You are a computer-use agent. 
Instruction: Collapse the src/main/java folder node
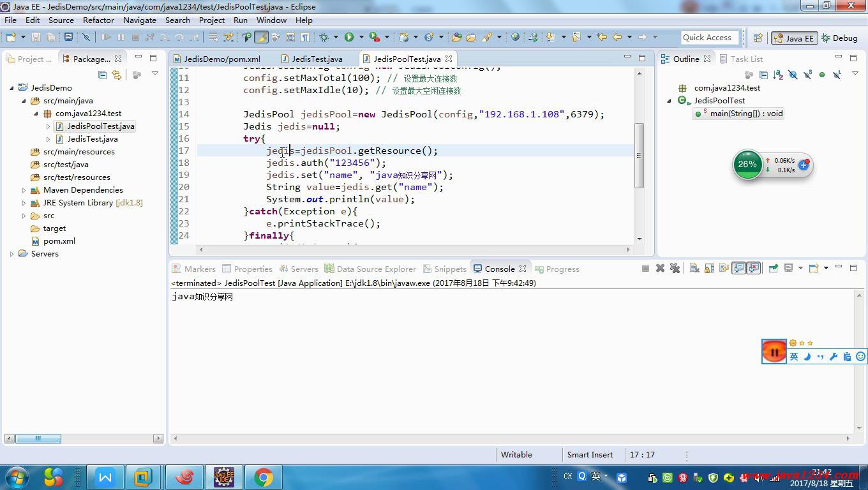click(x=24, y=101)
